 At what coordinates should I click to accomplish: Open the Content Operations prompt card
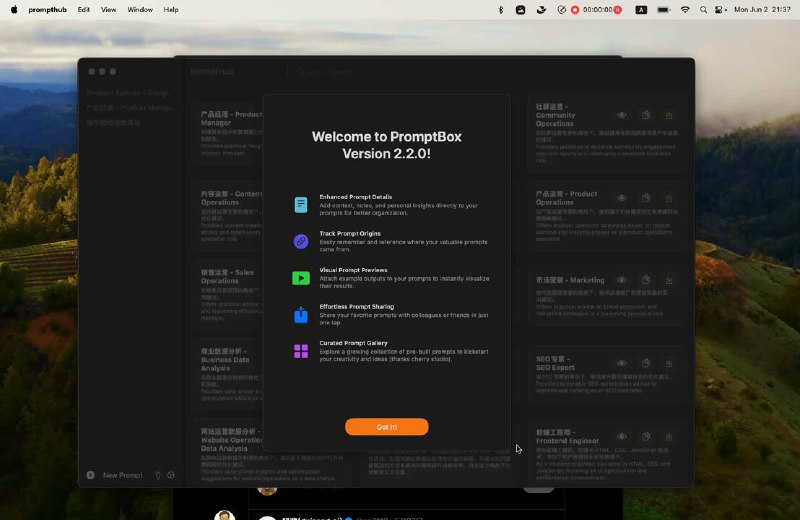229,214
